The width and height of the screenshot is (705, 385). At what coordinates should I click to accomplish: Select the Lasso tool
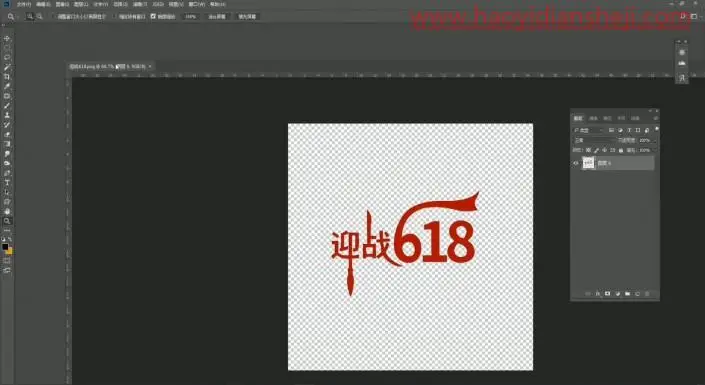point(7,58)
